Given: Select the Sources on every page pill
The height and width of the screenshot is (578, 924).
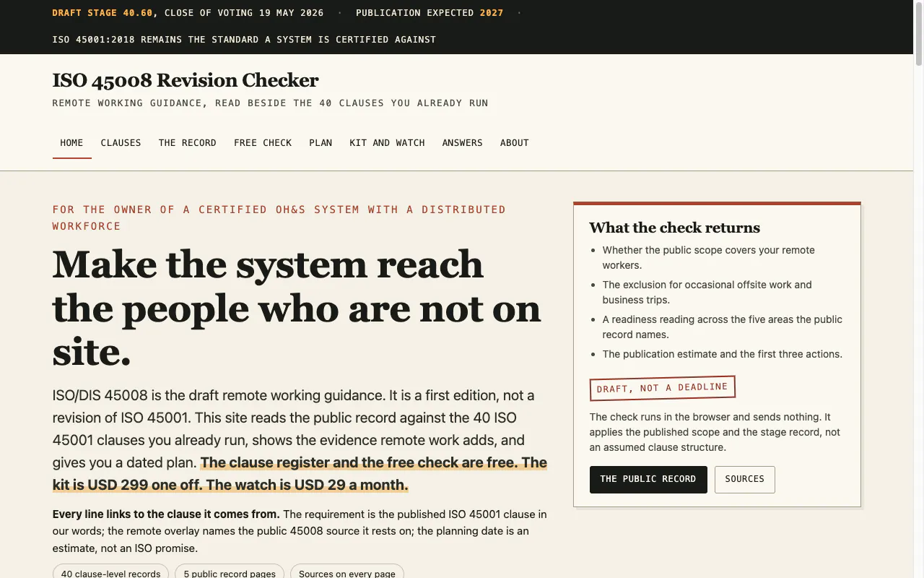Looking at the screenshot, I should tap(346, 573).
